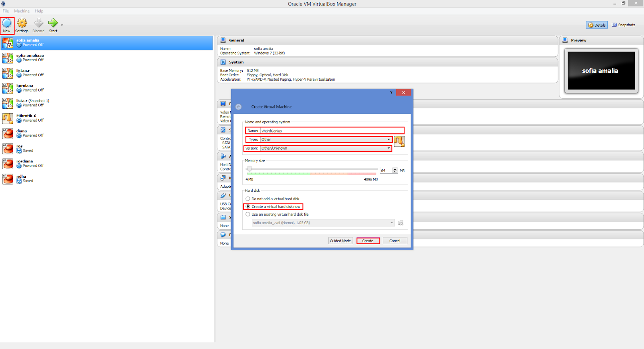Click the Display section icon
The width and height of the screenshot is (644, 349).
[x=223, y=104]
